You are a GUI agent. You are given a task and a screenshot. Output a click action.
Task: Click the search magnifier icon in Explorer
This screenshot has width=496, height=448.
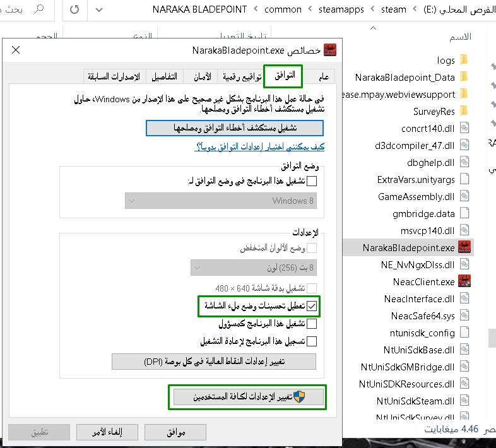pos(39,9)
